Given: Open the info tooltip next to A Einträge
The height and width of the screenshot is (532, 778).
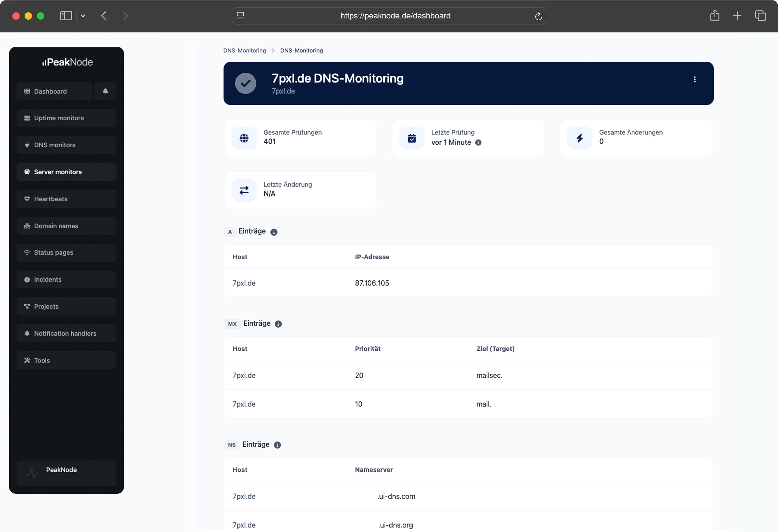Looking at the screenshot, I should pyautogui.click(x=274, y=232).
